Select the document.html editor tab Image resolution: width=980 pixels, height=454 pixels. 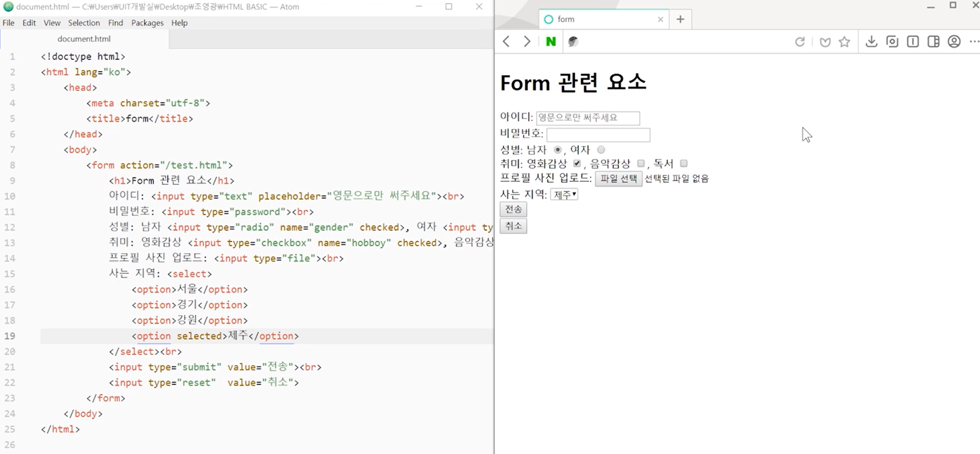tap(84, 39)
